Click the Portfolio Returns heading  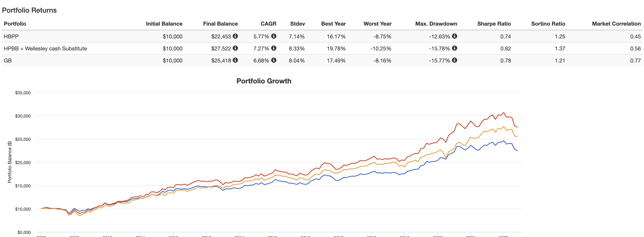tap(29, 10)
